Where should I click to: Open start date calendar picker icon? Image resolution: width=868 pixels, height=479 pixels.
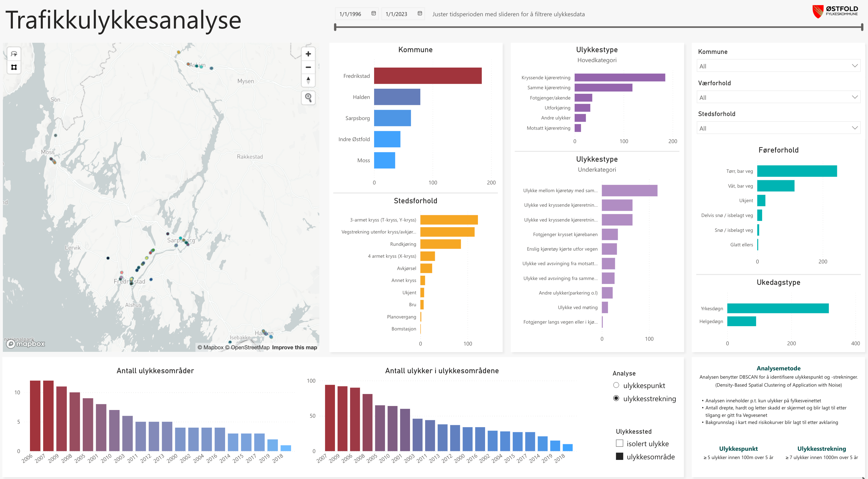tap(373, 14)
